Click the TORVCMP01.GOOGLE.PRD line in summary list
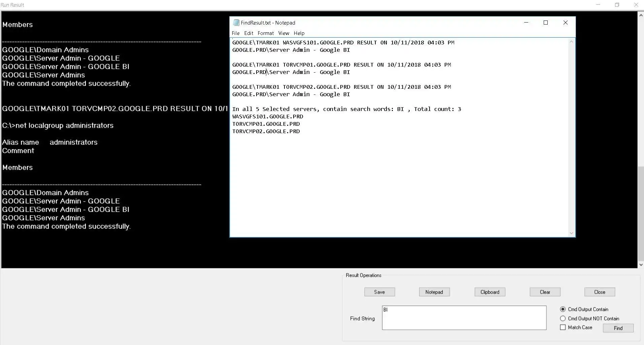This screenshot has height=345, width=644. [x=266, y=124]
